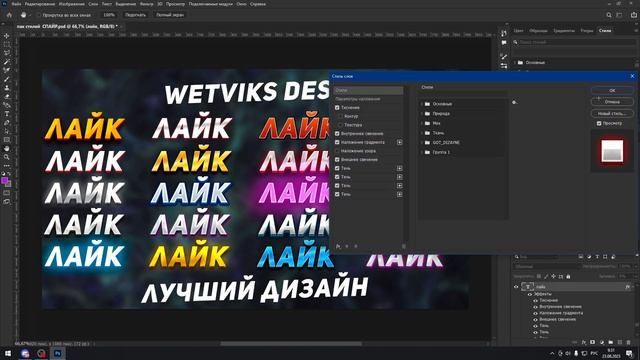Enable the Наложение узора checkbox
Image resolution: width=640 pixels, height=360 pixels.
337,151
